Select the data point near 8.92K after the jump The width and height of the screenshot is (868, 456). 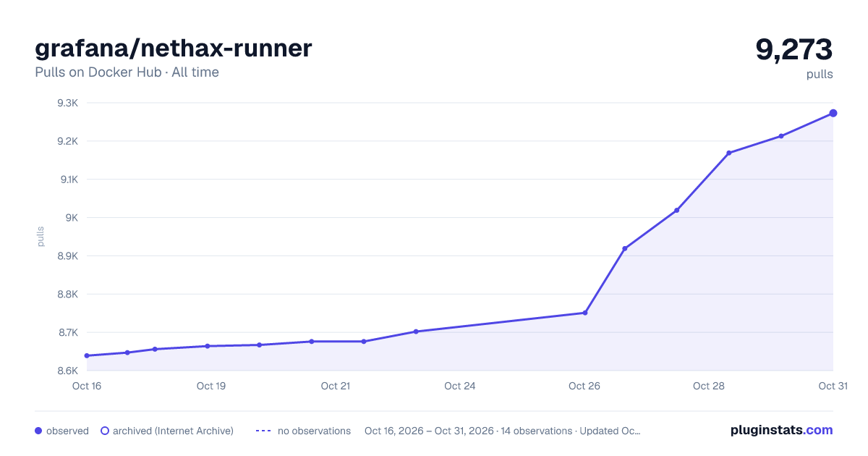[625, 248]
